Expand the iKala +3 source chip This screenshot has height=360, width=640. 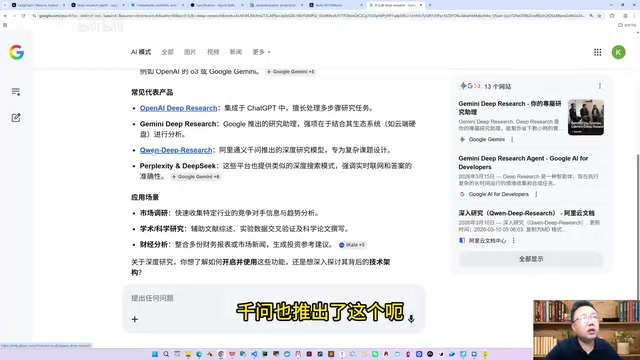[352, 245]
